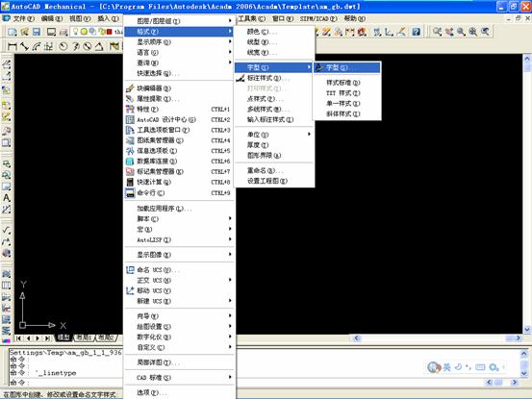Click the first layout tab arrow

tap(18, 338)
